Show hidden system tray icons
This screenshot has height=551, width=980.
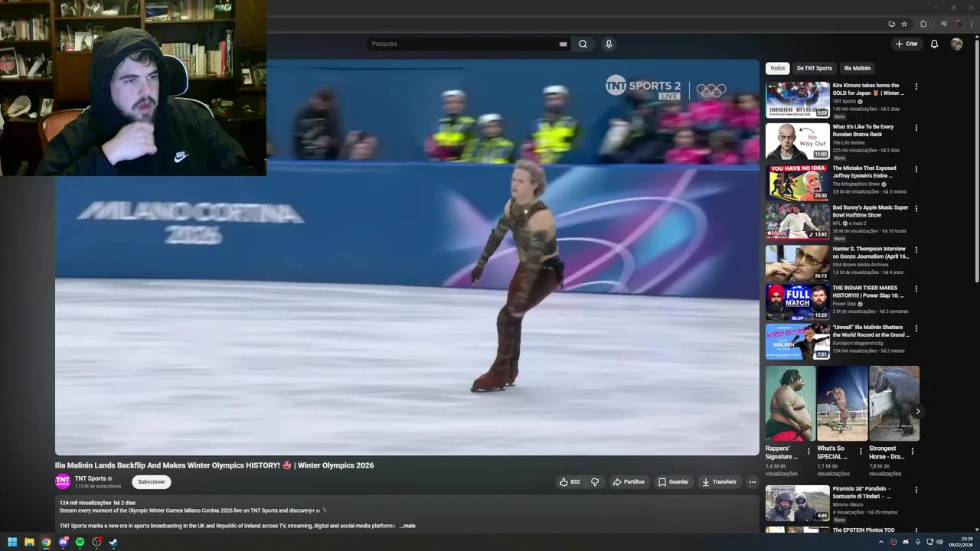pyautogui.click(x=880, y=542)
